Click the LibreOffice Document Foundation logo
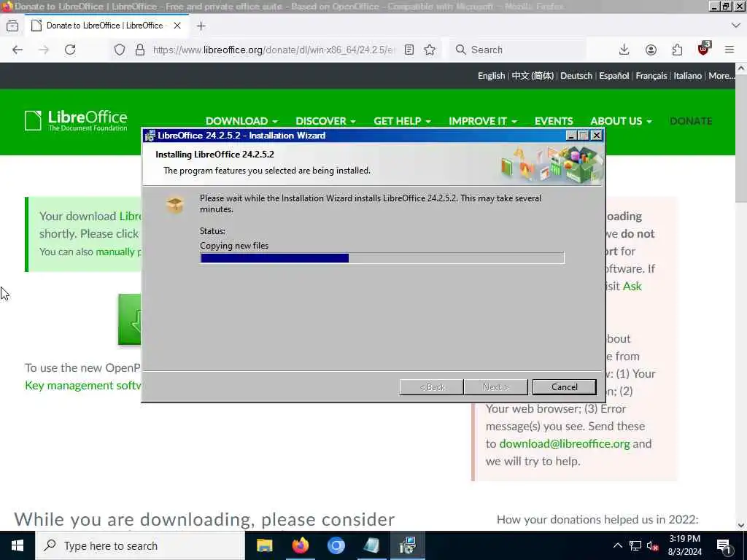747x560 pixels. coord(76,120)
